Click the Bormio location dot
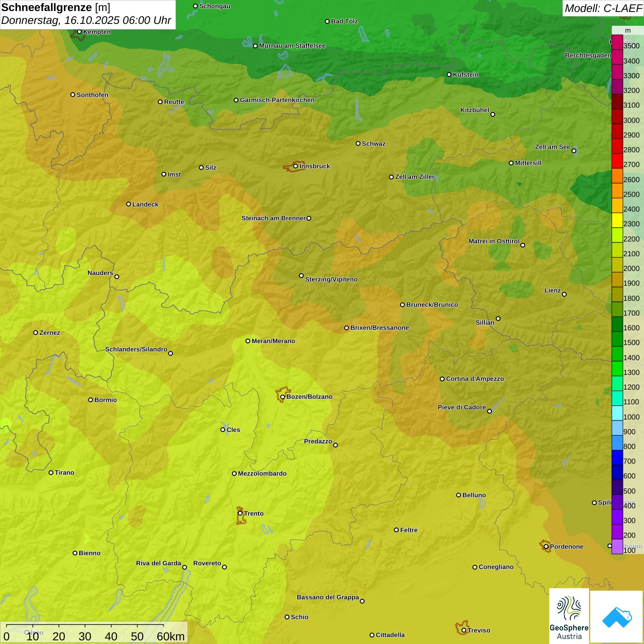The image size is (644, 644). tap(91, 400)
